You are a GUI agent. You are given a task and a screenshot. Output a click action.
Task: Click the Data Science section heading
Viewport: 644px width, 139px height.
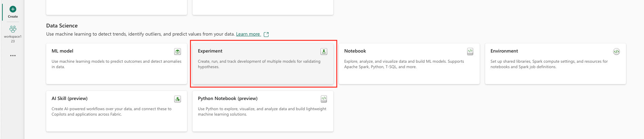click(x=62, y=26)
